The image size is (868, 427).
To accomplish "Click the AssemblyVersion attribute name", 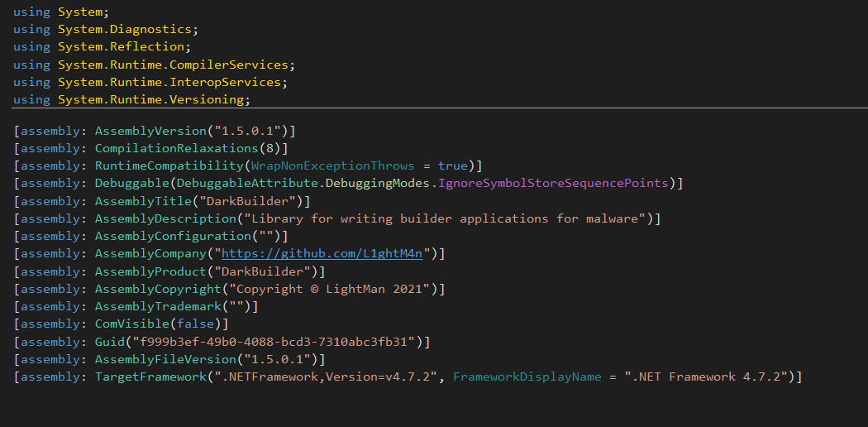I will click(x=150, y=131).
